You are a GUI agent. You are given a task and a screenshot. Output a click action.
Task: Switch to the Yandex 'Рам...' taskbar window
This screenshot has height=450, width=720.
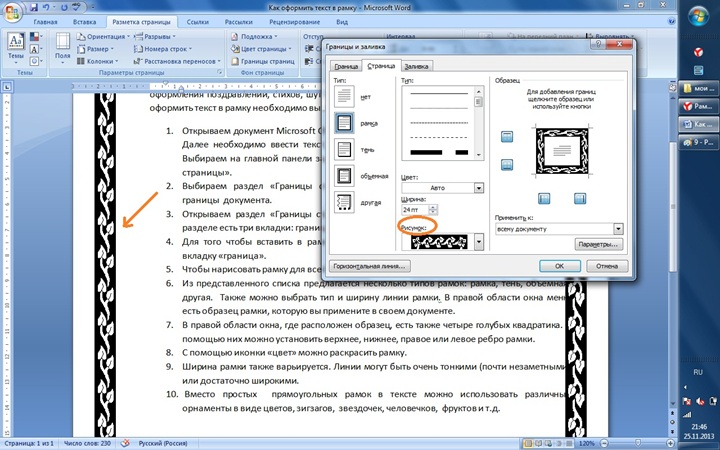[698, 106]
